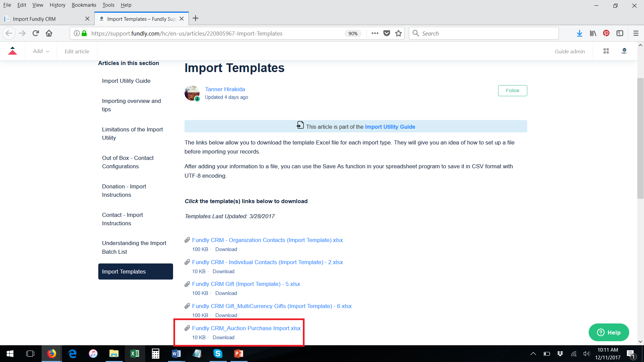Open a new tab with plus button
Screen dimensions: 644x362
(196, 18)
